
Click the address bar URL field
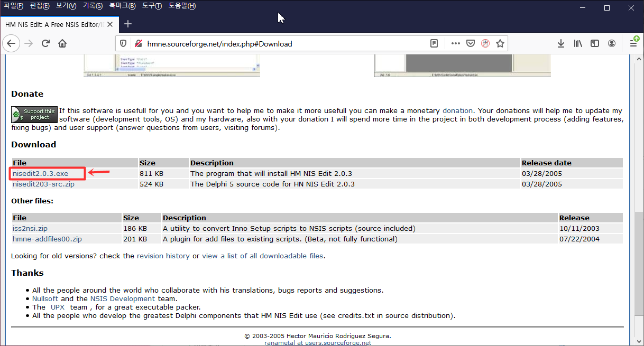click(286, 44)
